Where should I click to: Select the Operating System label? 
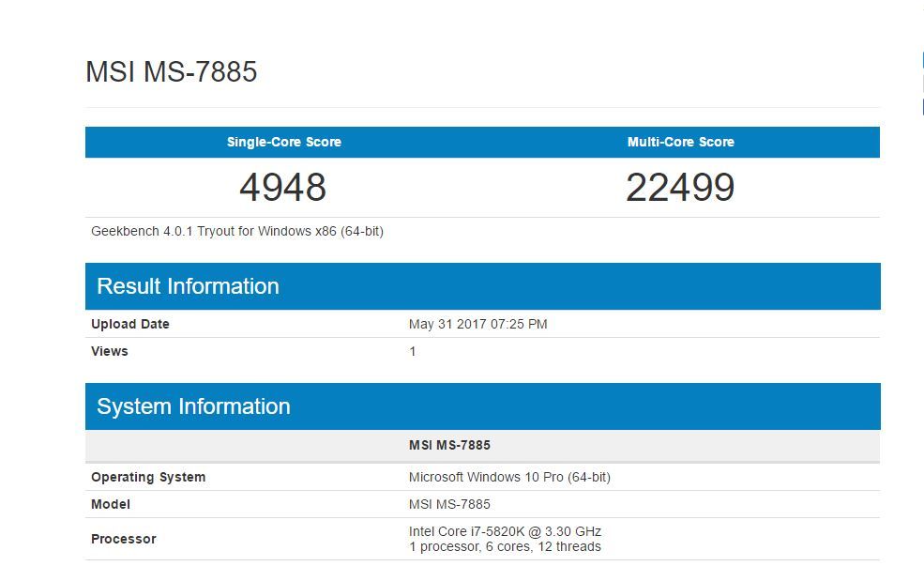148,477
